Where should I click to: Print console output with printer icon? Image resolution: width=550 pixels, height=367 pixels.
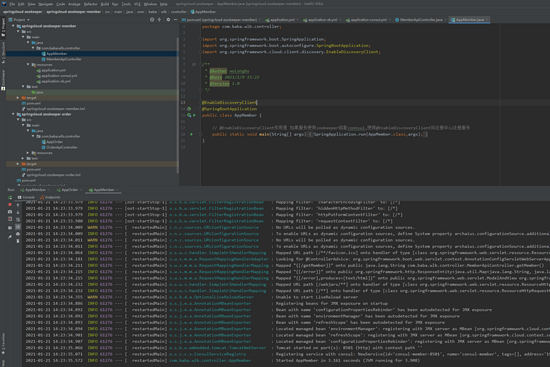click(x=18, y=234)
